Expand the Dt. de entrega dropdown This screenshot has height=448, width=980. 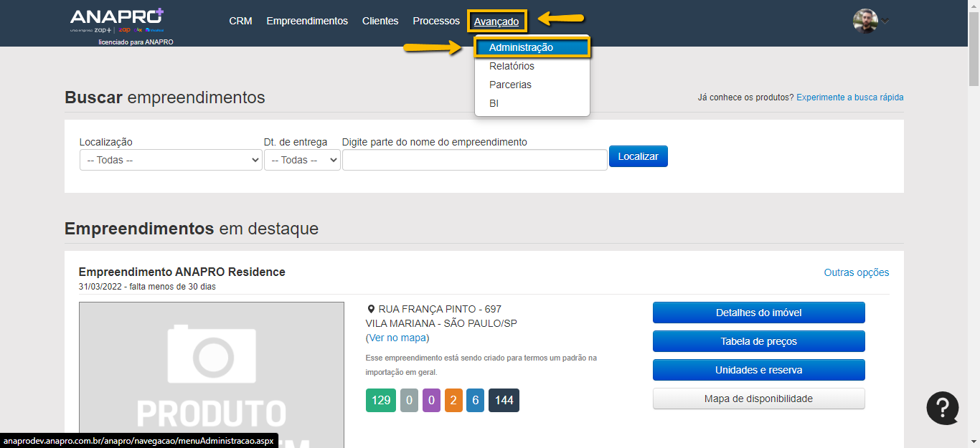pyautogui.click(x=302, y=160)
